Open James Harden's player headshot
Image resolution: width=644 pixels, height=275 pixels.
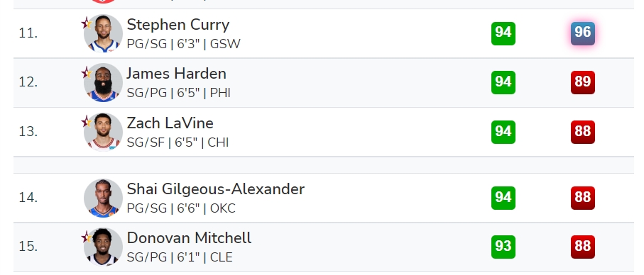[x=103, y=82]
